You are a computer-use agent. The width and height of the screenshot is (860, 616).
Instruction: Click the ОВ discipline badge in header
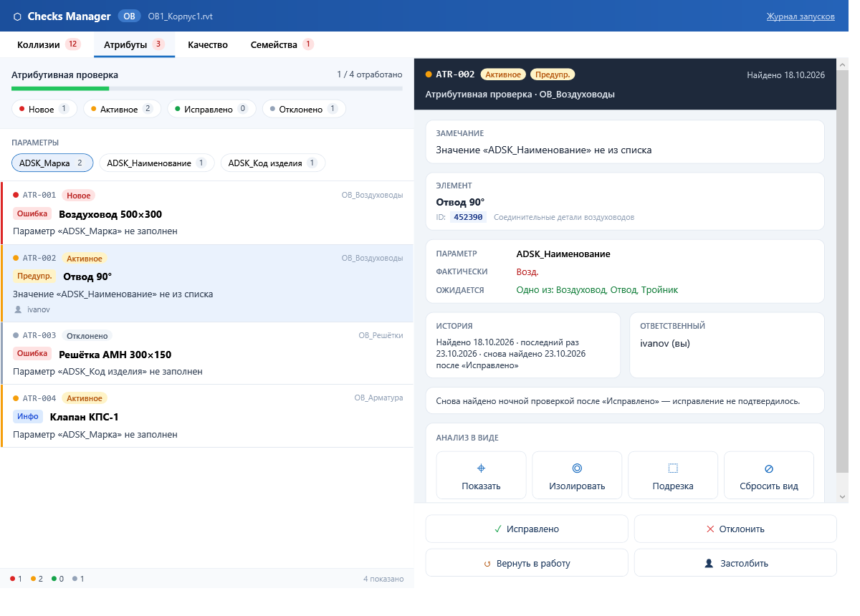pos(129,16)
